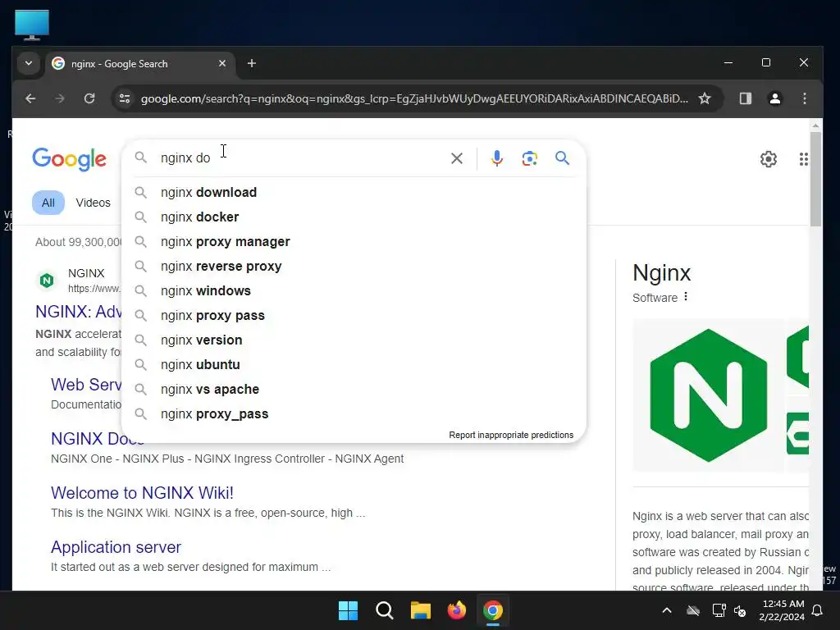Click the large Nginx logo thumbnail
This screenshot has height=630, width=840.
tap(708, 395)
